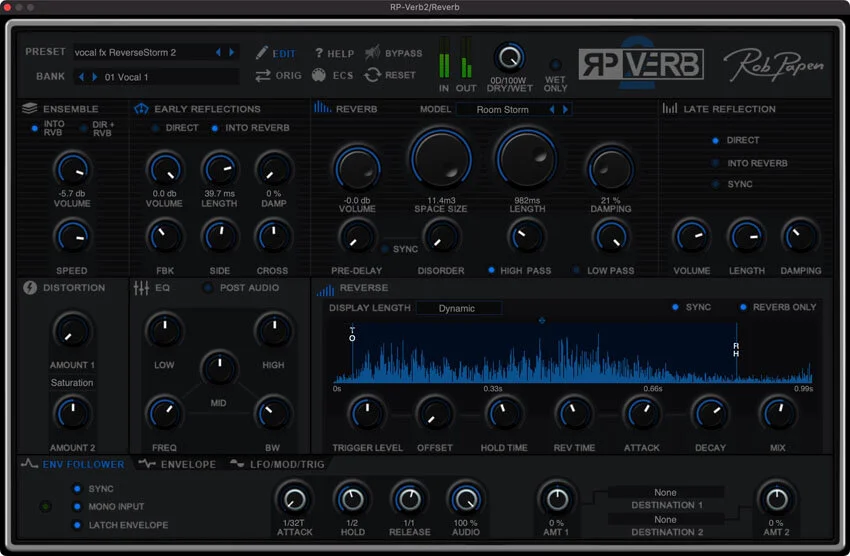Click the Dry/Wet knob
Screen dimensions: 850x556
pos(509,57)
